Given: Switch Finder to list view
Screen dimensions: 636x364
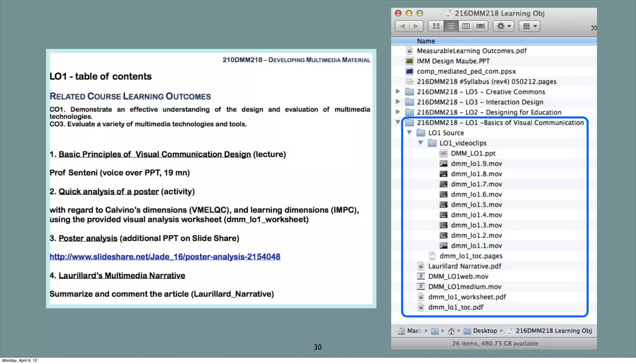Looking at the screenshot, I should [x=451, y=26].
